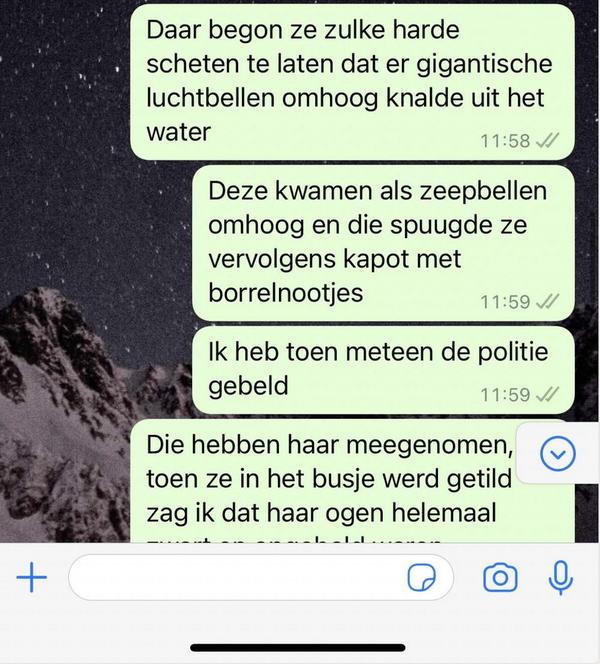Open the camera icon
The image size is (600, 664).
pyautogui.click(x=500, y=577)
